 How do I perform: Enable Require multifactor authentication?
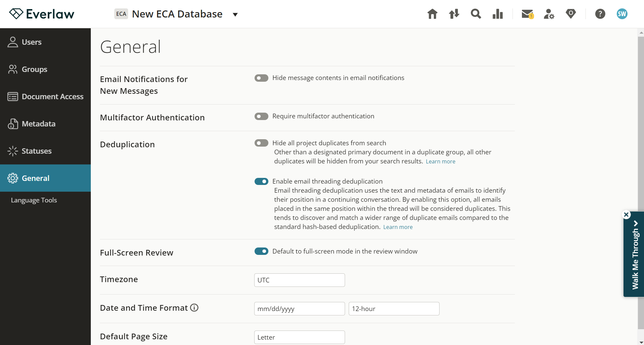point(261,116)
